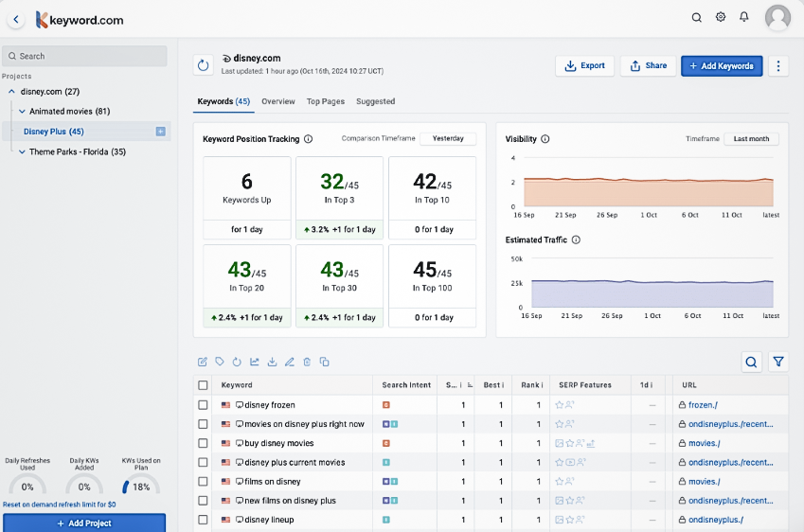804x532 pixels.
Task: Collapse the disney.com project tree
Action: pyautogui.click(x=11, y=91)
